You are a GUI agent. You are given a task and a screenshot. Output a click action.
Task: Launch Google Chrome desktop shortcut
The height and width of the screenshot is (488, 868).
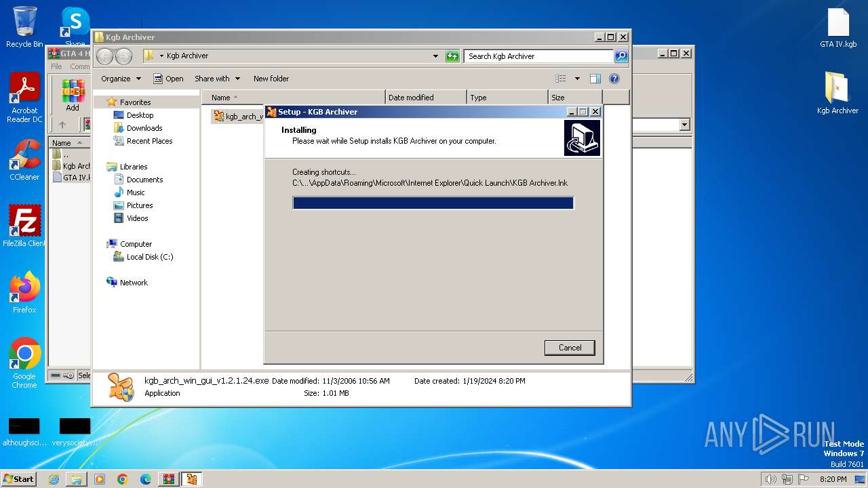coord(24,363)
